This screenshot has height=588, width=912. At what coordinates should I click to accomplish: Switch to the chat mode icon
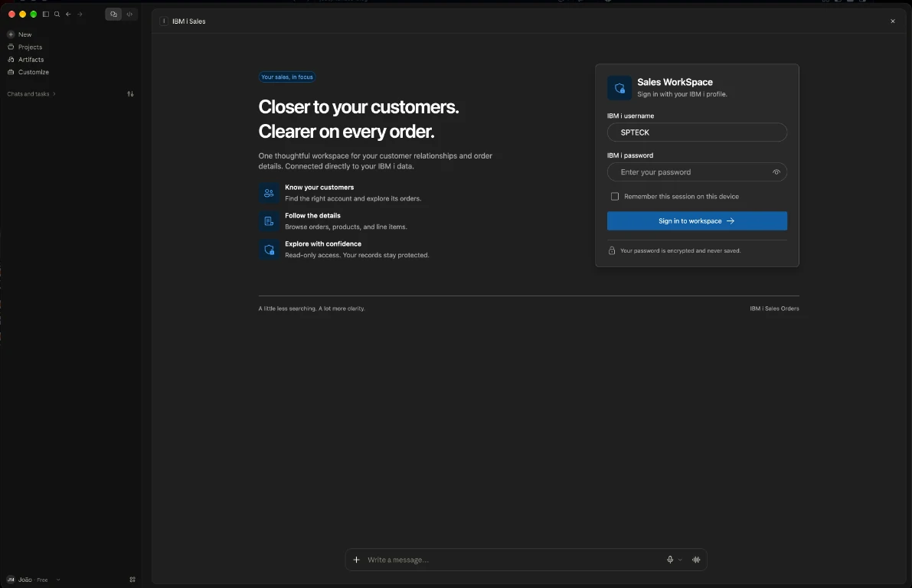point(113,14)
